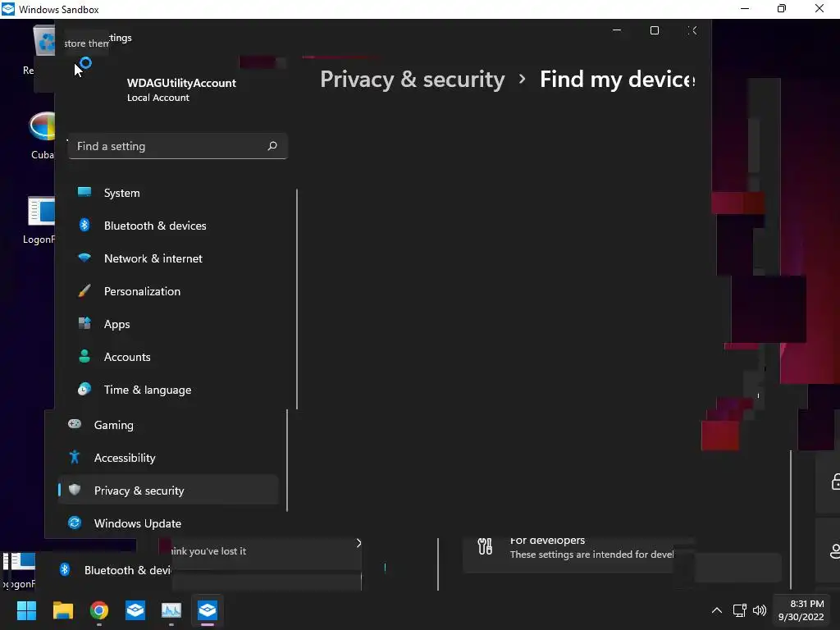Show hidden tray icons chevron
This screenshot has height=630, width=840.
(x=717, y=610)
